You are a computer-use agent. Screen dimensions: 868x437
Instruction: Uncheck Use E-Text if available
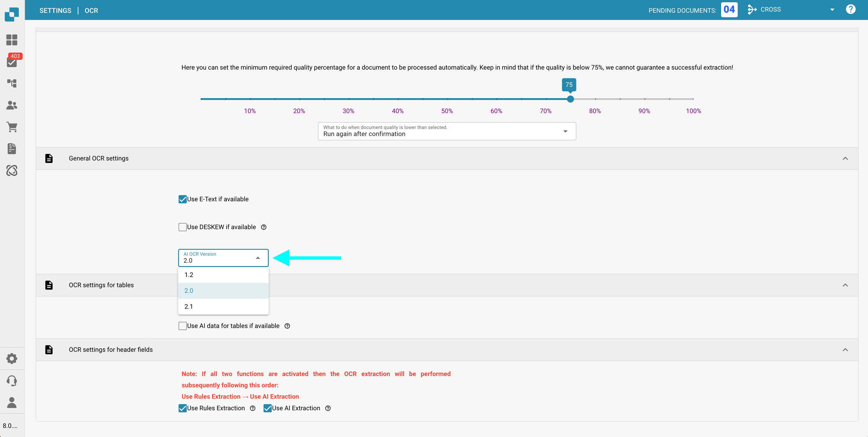[183, 199]
